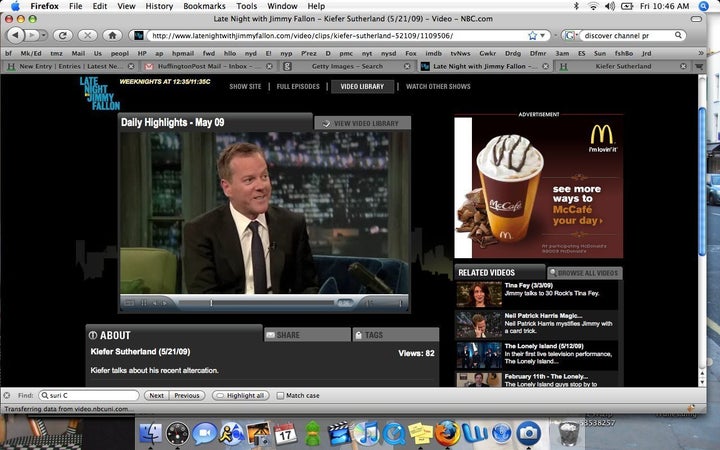Open The Lonely Island (5/12/09) video
This screenshot has width=720, height=450.
(536, 355)
